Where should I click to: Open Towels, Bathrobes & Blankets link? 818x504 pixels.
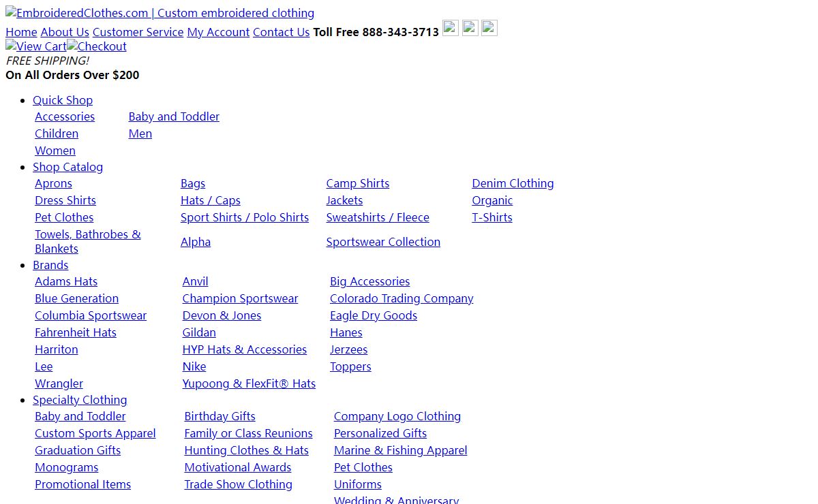click(x=88, y=242)
